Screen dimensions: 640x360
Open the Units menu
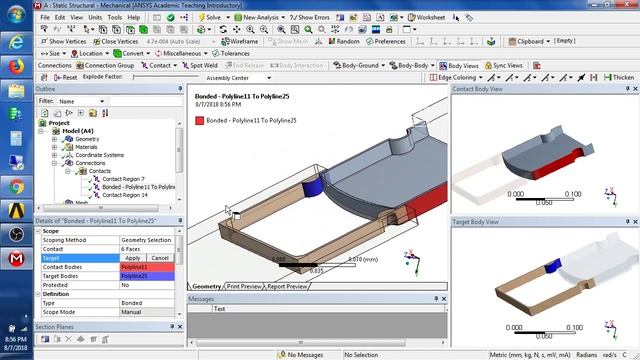click(95, 18)
